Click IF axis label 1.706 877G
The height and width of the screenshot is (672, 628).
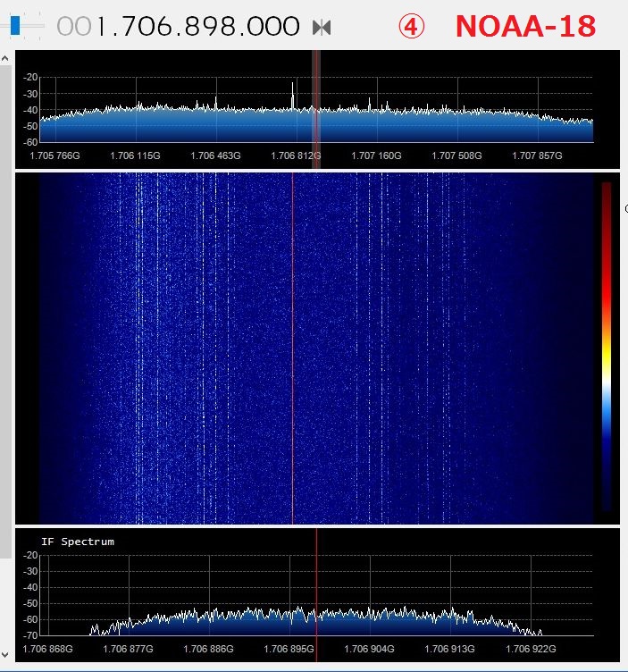coord(128,649)
